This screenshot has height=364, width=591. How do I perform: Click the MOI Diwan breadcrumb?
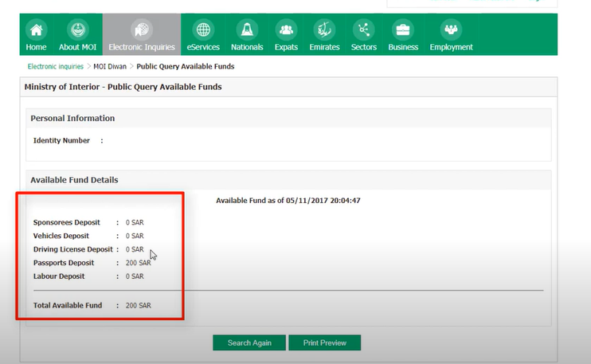pos(111,66)
